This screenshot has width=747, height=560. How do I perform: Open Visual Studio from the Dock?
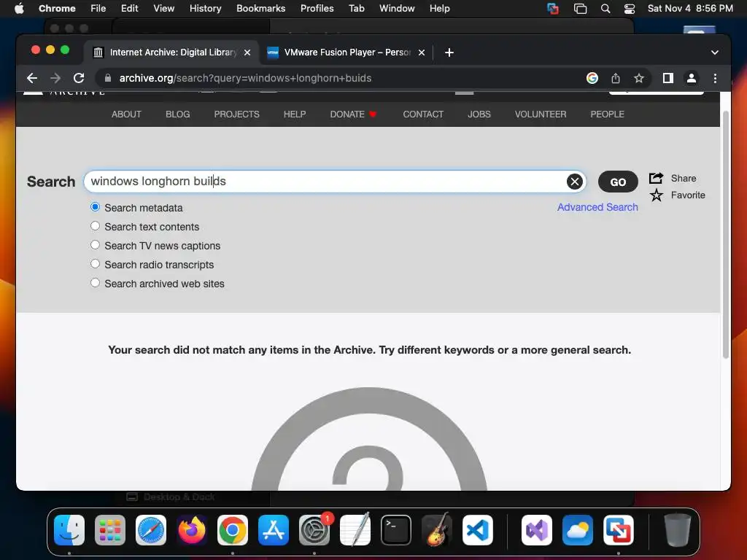pos(536,530)
